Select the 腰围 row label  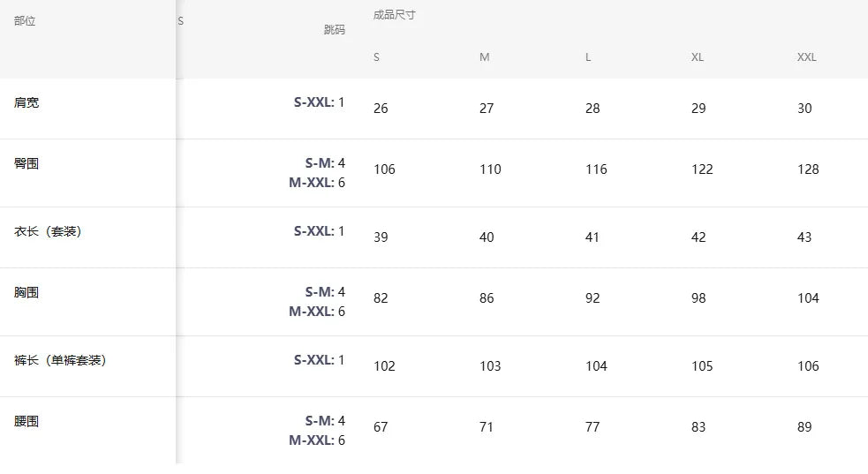[26, 421]
